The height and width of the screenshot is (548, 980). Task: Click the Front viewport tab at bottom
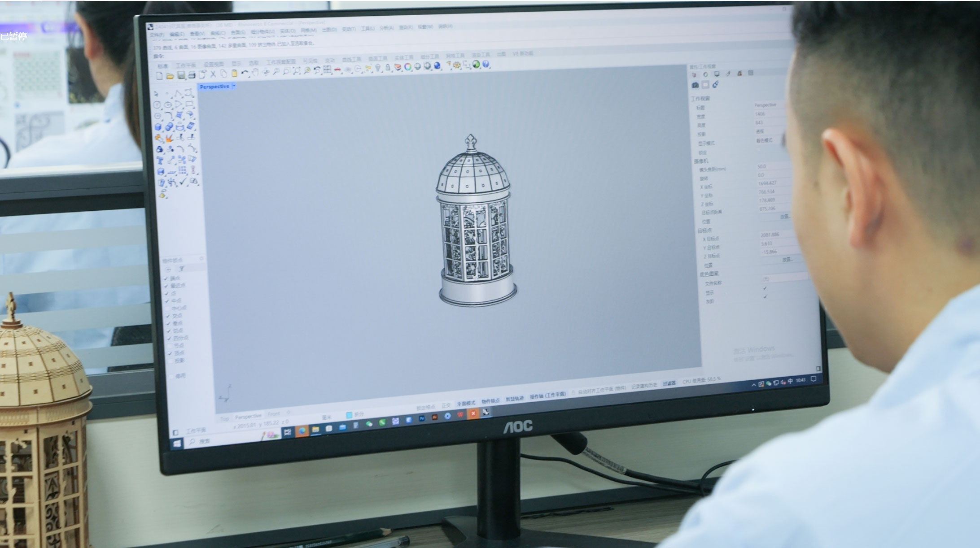[274, 414]
